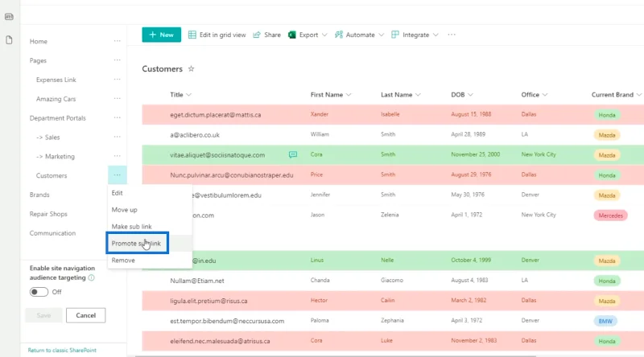Screen dimensions: 644x357
Task: Click eleifend.nec.malesuada@atrisus.ca title cell
Action: pyautogui.click(x=220, y=341)
